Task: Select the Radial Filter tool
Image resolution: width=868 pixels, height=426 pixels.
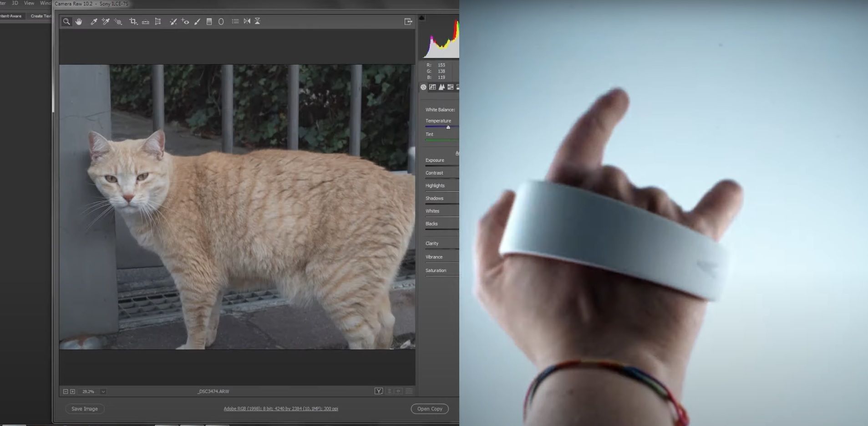Action: pos(221,21)
